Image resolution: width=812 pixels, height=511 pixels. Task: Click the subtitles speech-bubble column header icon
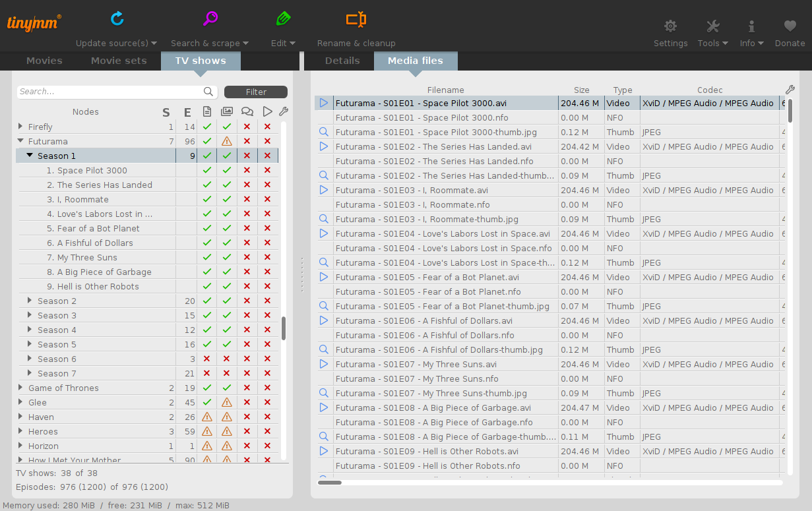(x=247, y=111)
